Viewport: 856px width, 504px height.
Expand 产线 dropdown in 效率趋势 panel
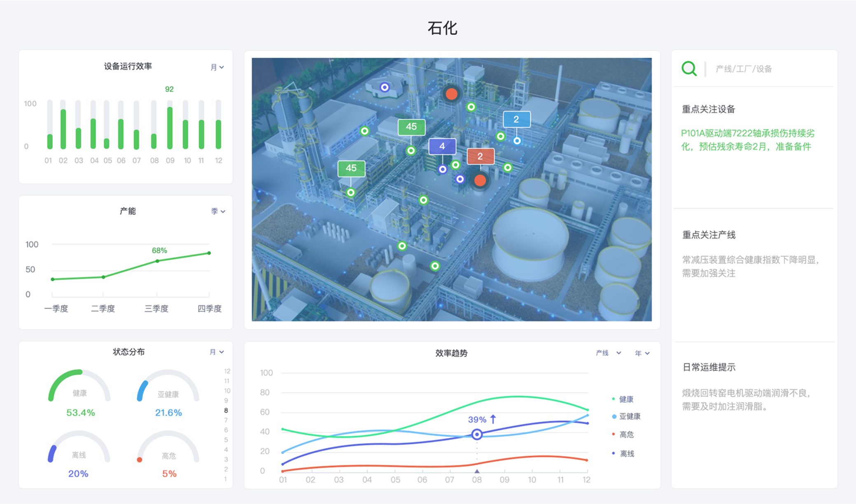[608, 353]
